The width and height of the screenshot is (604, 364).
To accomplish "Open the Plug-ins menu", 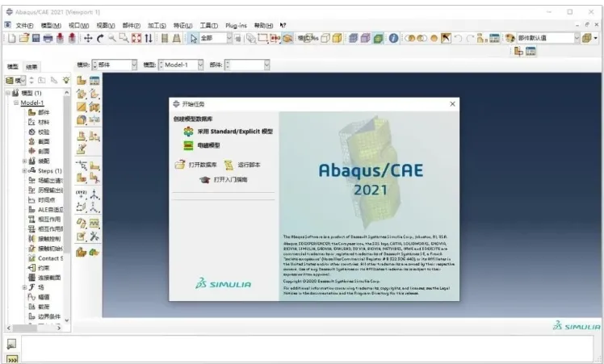I will point(236,25).
